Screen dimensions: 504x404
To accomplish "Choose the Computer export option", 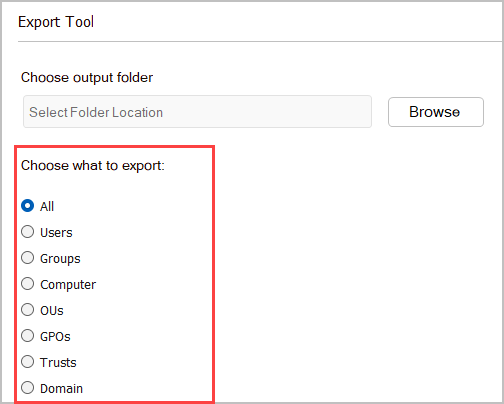I will (x=28, y=284).
